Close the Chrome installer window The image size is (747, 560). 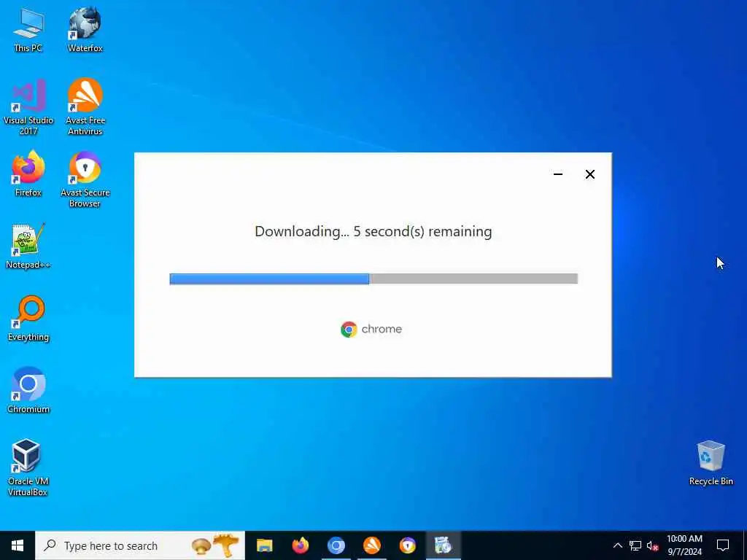tap(589, 174)
